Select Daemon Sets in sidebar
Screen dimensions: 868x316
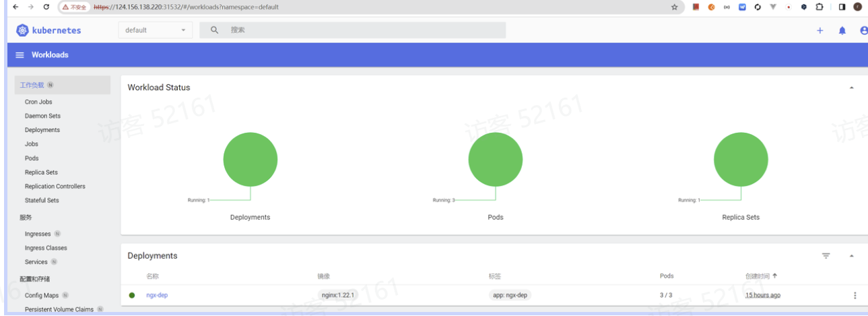tap(42, 116)
